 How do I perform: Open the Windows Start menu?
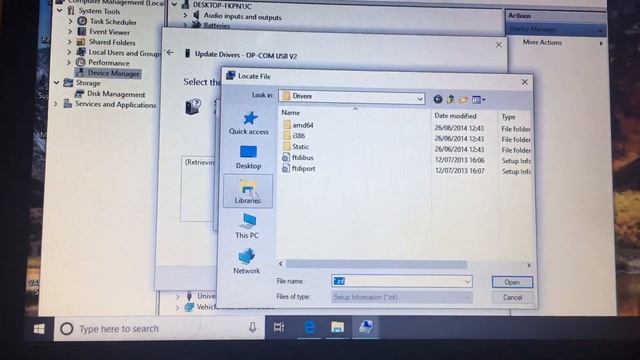tap(39, 329)
